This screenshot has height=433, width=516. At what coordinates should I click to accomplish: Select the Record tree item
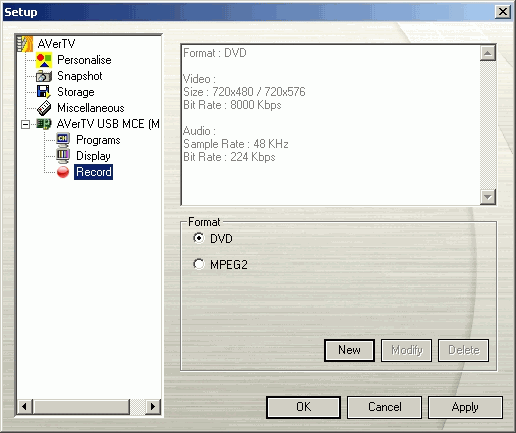click(93, 172)
